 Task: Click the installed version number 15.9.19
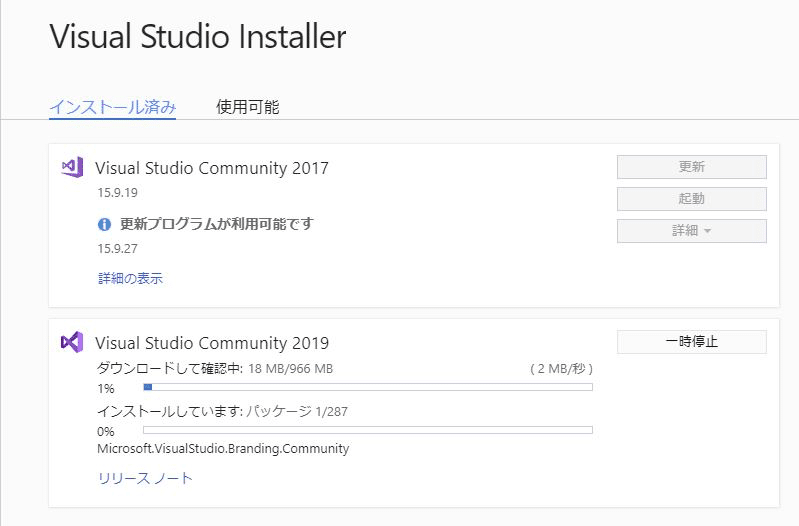point(118,193)
